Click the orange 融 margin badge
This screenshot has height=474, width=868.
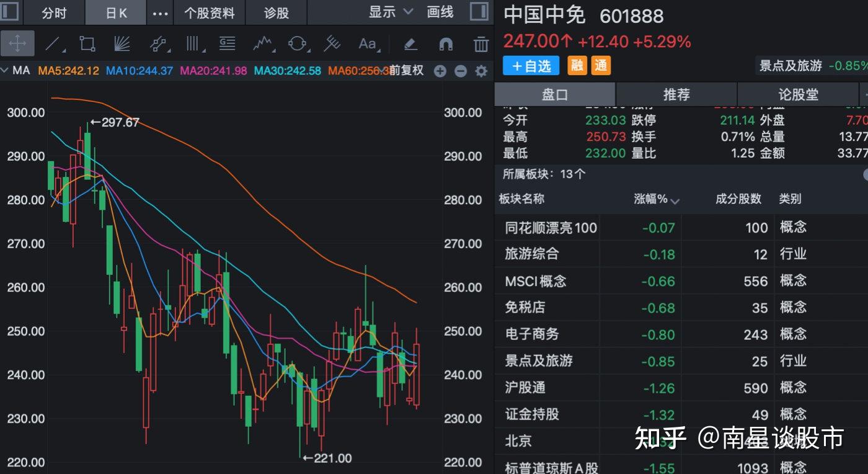[577, 65]
